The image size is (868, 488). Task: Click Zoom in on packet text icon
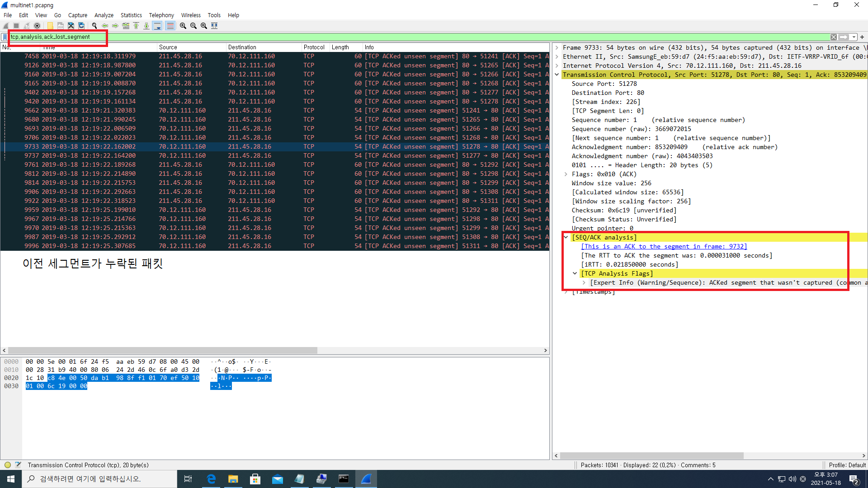coord(183,26)
